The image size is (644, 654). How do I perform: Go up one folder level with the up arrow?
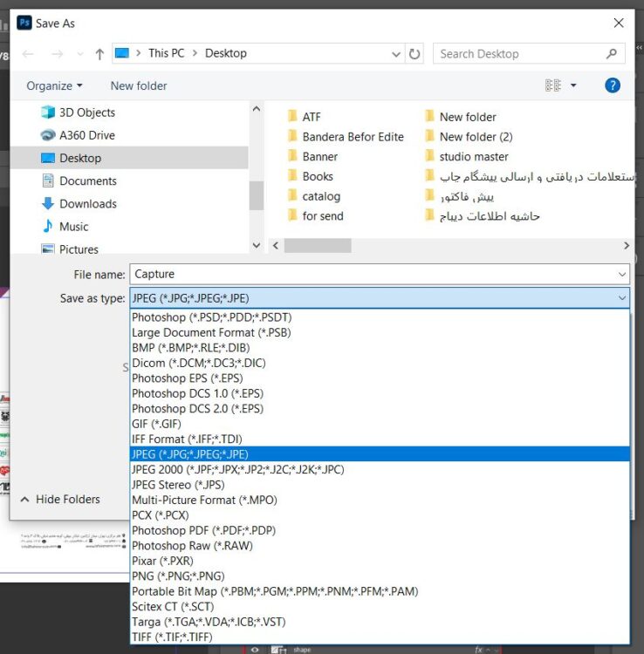pyautogui.click(x=99, y=54)
